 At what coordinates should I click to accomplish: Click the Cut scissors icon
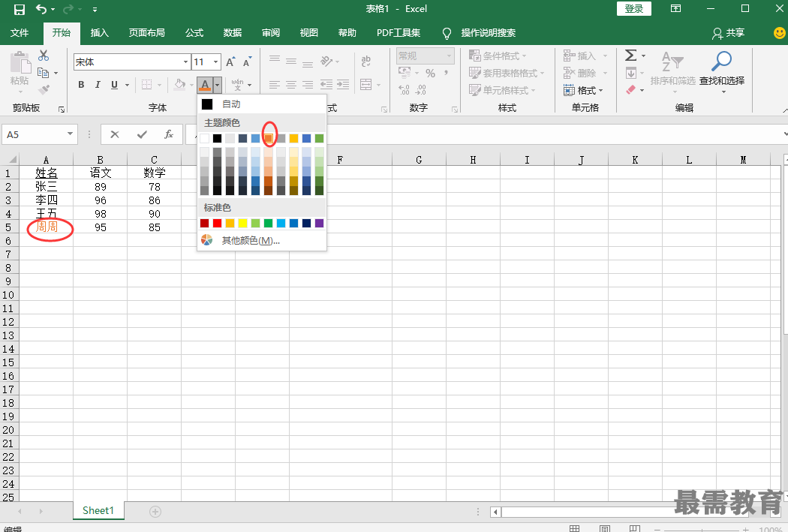coord(44,56)
